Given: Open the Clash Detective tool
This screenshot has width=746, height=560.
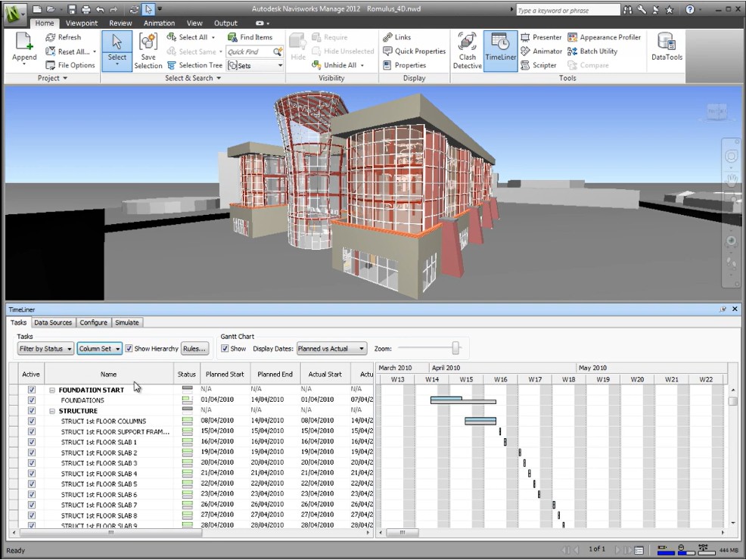Looking at the screenshot, I should tap(467, 50).
